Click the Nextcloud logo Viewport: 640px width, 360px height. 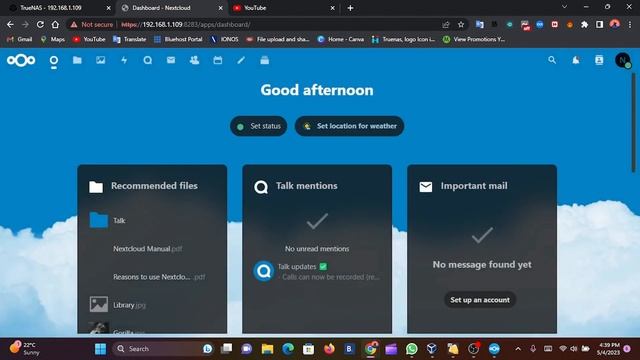[21, 60]
